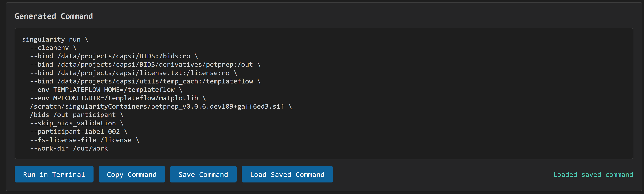The height and width of the screenshot is (194, 644).
Task: Click the "--participant-label 002" line
Action: 79,132
